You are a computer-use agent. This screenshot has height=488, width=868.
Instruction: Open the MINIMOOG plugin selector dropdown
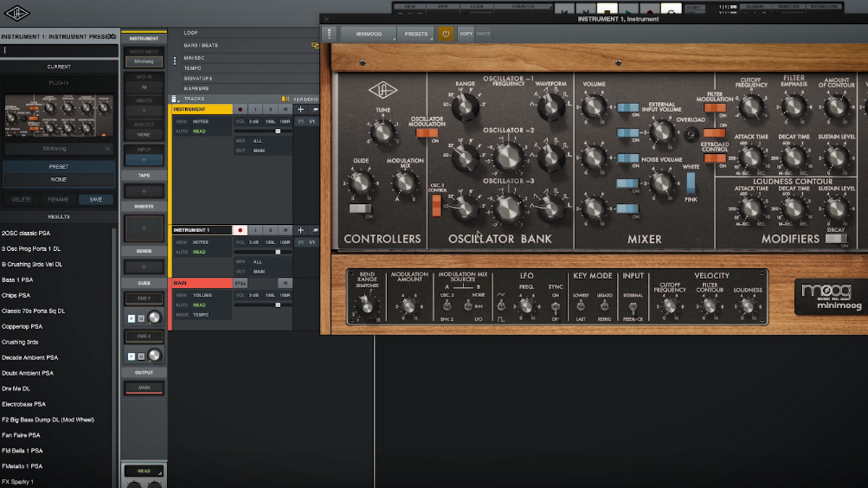tap(369, 34)
